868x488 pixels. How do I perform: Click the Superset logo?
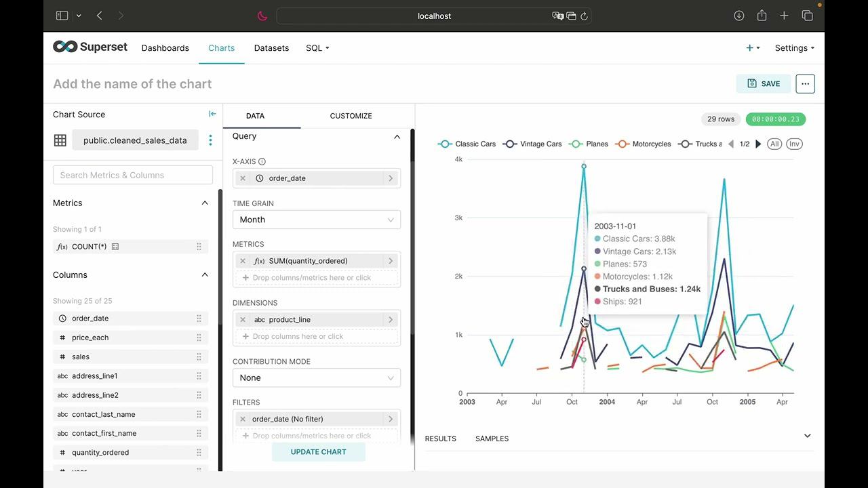[90, 47]
